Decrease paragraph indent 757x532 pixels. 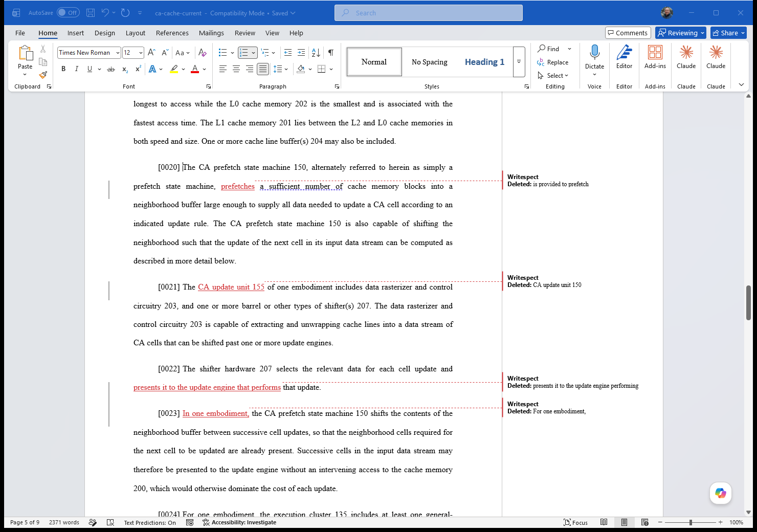pyautogui.click(x=288, y=52)
